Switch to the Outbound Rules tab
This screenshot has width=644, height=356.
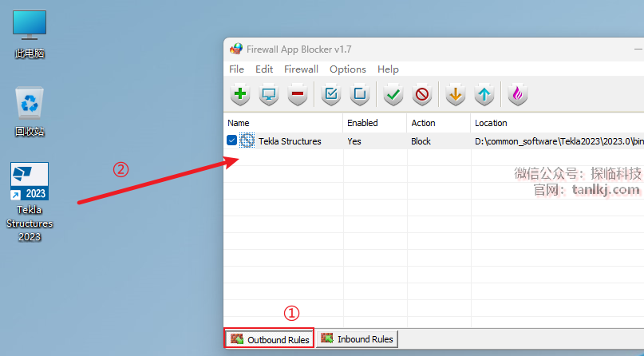(270, 339)
